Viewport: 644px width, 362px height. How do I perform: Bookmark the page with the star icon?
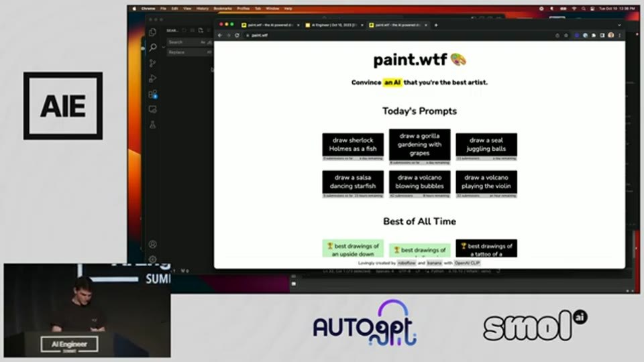[566, 36]
